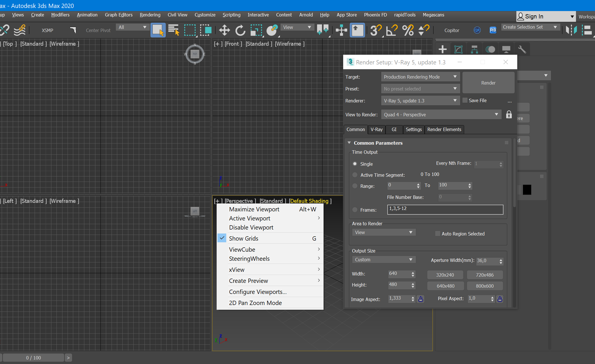The height and width of the screenshot is (364, 595).
Task: Open Target rendering mode dropdown
Action: pyautogui.click(x=420, y=77)
